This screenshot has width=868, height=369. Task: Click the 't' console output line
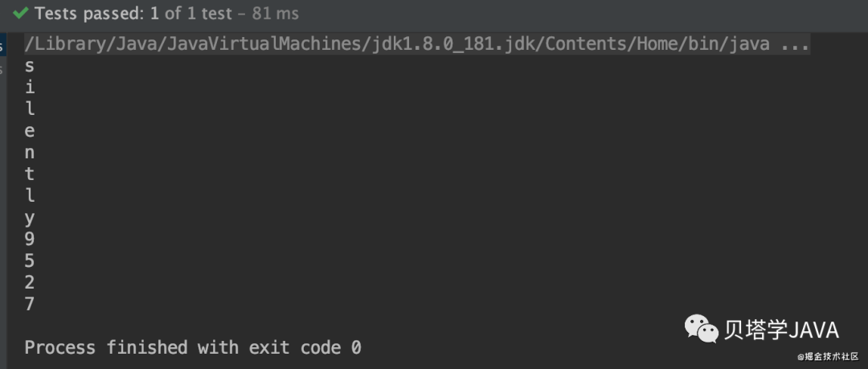pos(30,174)
